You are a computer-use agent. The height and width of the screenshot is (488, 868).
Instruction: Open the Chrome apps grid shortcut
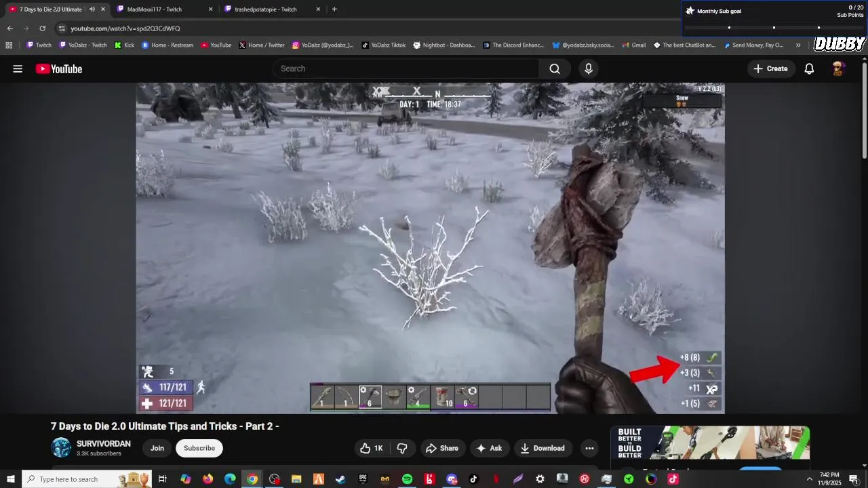point(9,45)
